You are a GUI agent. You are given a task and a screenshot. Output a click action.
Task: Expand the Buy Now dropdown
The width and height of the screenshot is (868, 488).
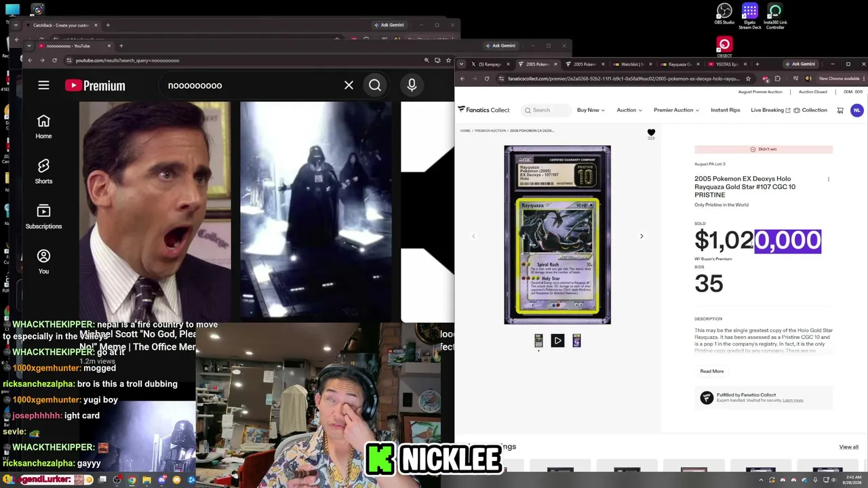tap(590, 110)
